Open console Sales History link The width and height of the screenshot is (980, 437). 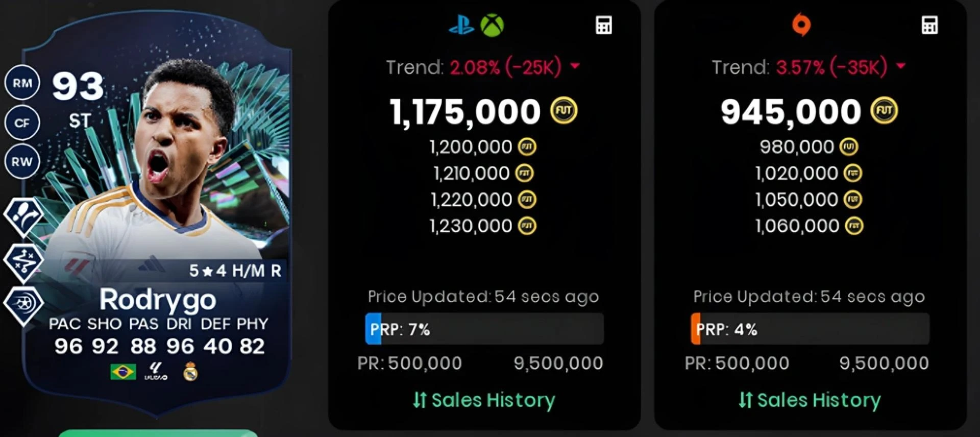(484, 400)
